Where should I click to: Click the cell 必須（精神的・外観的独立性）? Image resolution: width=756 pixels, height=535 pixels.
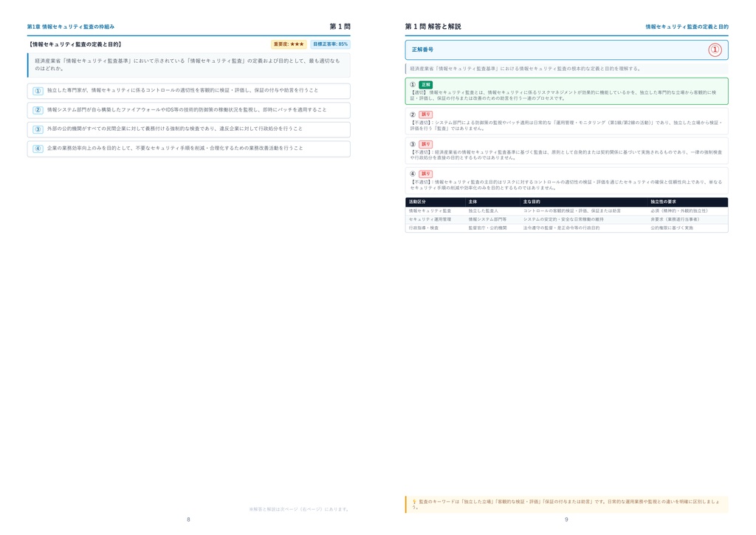point(679,211)
